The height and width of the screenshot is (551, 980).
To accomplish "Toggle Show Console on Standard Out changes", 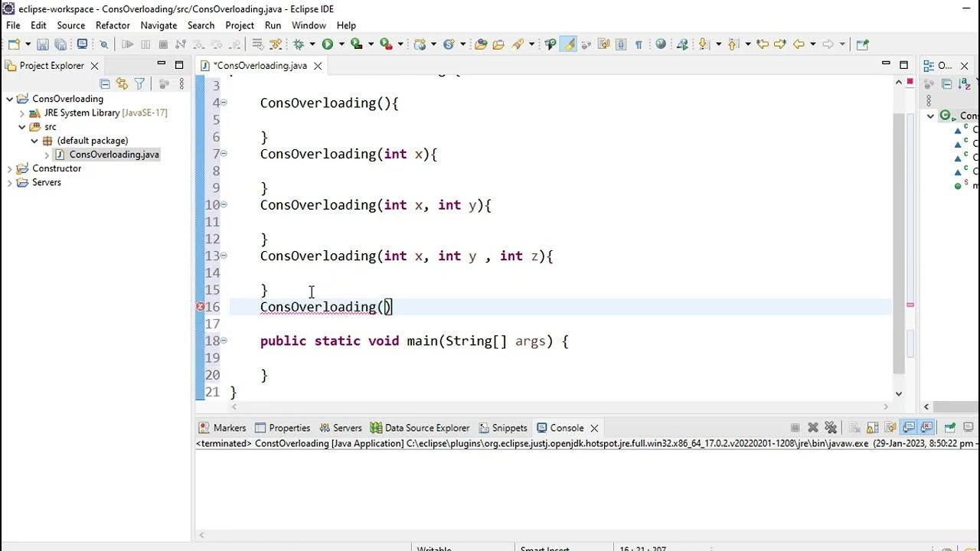I will tap(909, 428).
